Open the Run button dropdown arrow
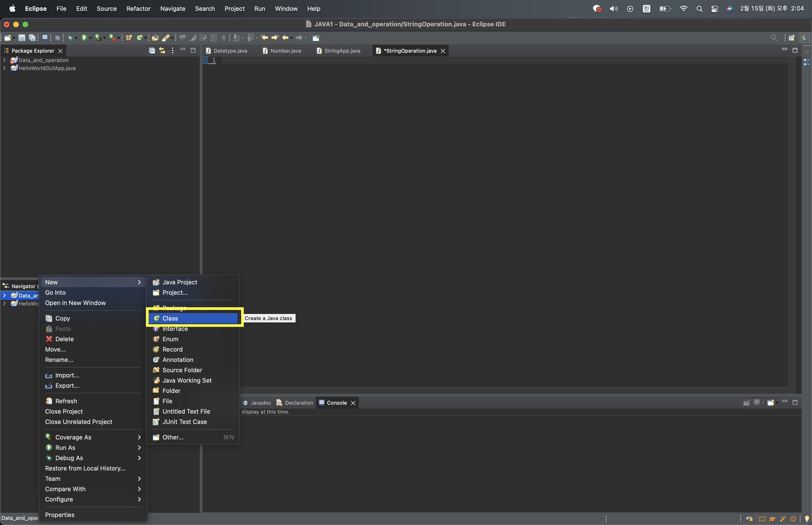The image size is (812, 525). coord(91,38)
